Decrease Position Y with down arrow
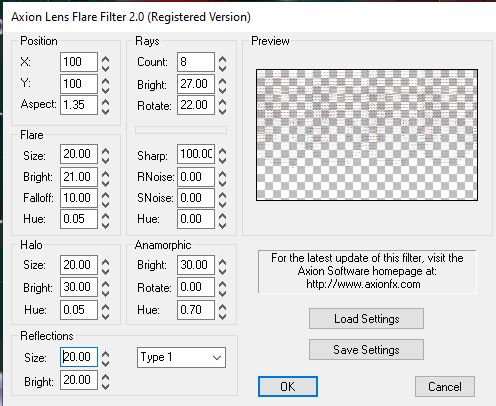 [x=106, y=90]
